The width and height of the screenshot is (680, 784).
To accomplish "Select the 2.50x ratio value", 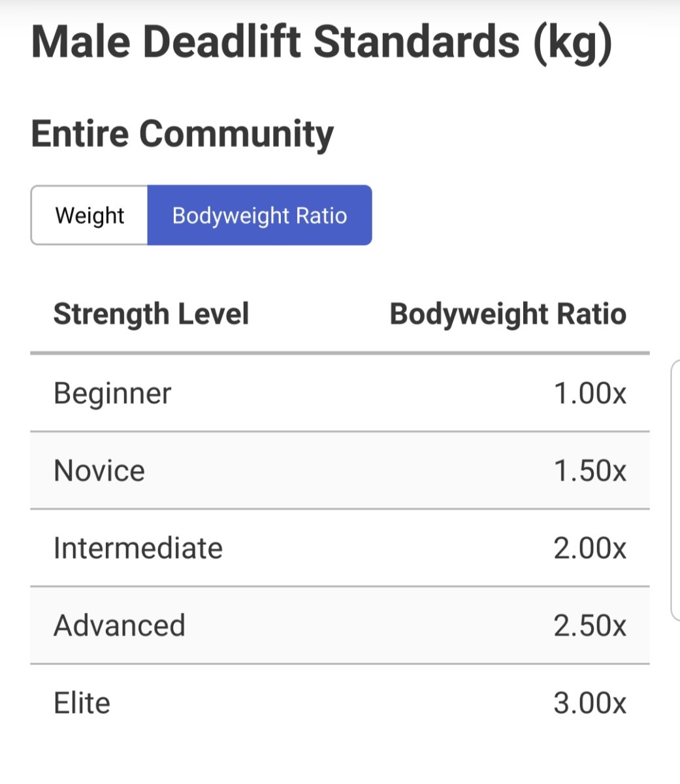I will click(x=589, y=625).
